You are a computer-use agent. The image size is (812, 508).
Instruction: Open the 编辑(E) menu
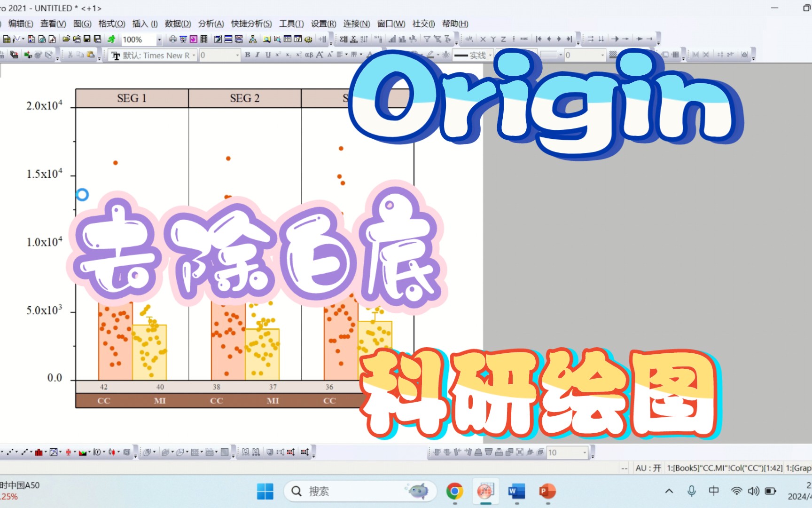tap(21, 24)
